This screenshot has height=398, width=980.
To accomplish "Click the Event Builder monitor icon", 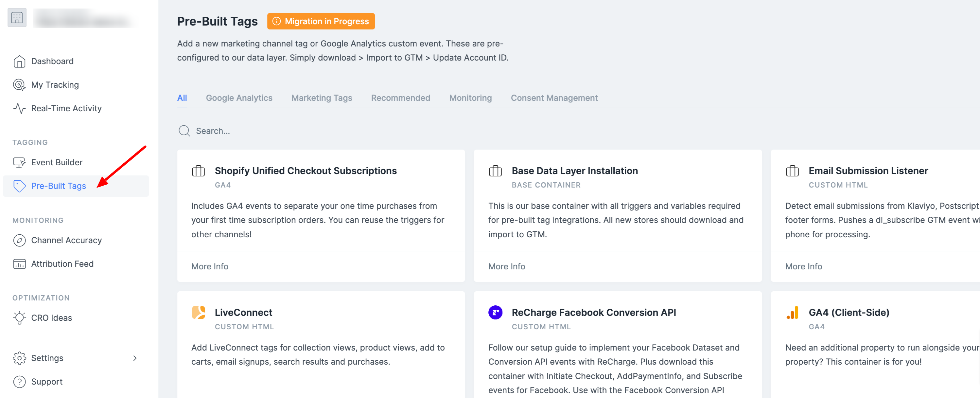I will [x=19, y=162].
